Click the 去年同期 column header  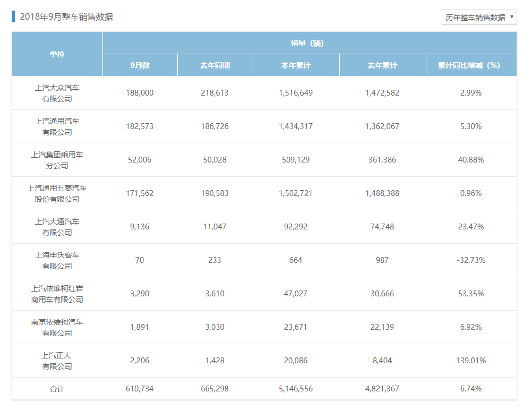pos(215,65)
